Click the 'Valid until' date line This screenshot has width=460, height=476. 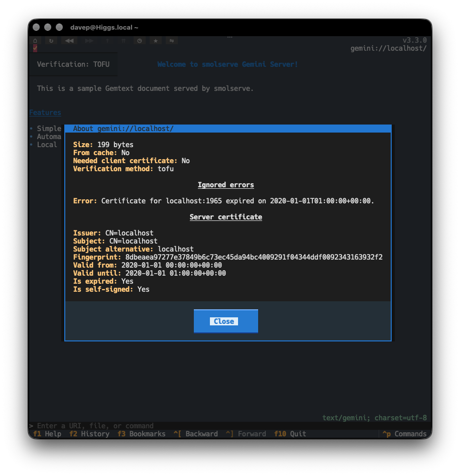pyautogui.click(x=149, y=273)
